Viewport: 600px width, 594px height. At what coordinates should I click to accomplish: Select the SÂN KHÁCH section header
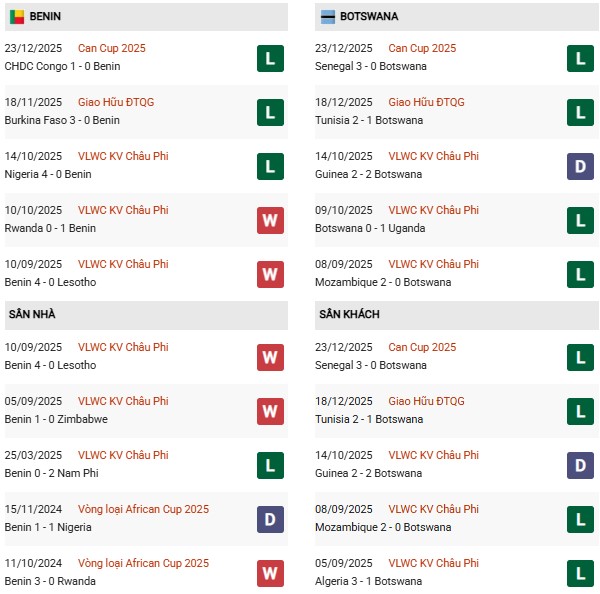[x=348, y=315]
